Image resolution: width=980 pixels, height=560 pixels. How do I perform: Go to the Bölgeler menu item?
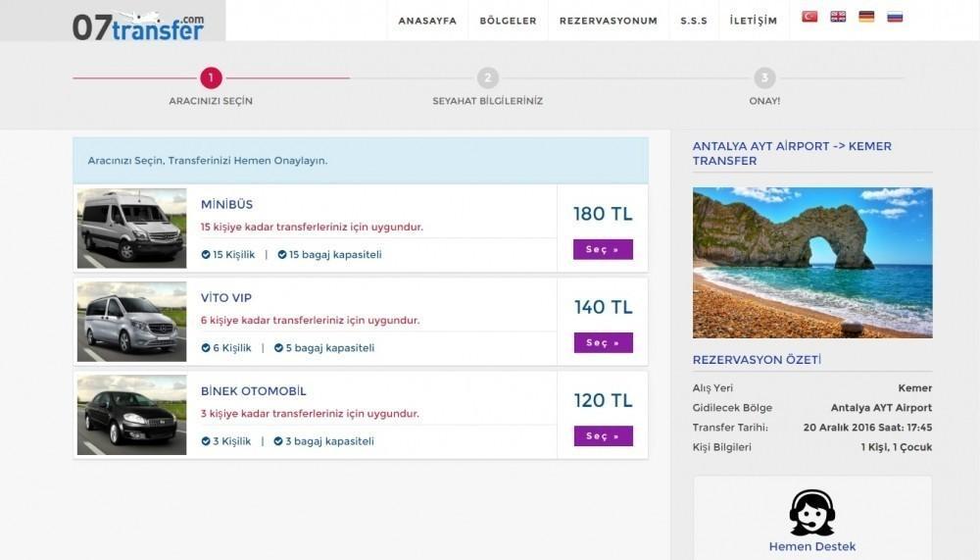[x=508, y=21]
